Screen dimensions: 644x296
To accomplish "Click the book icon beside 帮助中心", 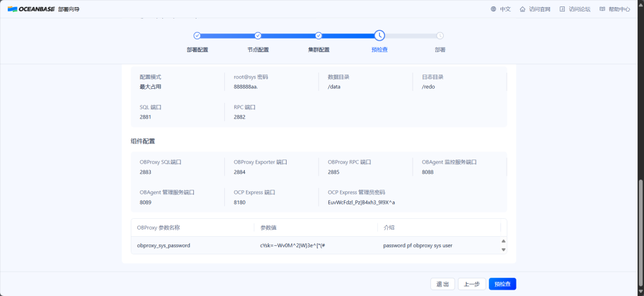I will (x=602, y=9).
